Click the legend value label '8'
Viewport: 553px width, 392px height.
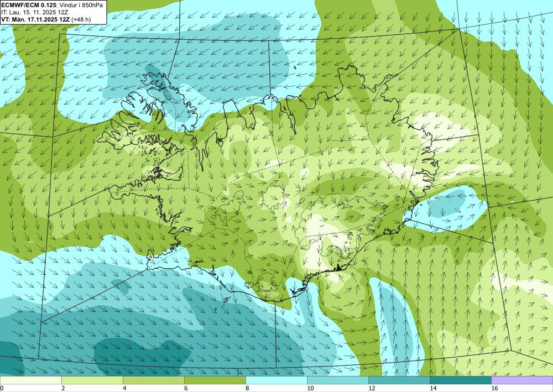pyautogui.click(x=247, y=388)
